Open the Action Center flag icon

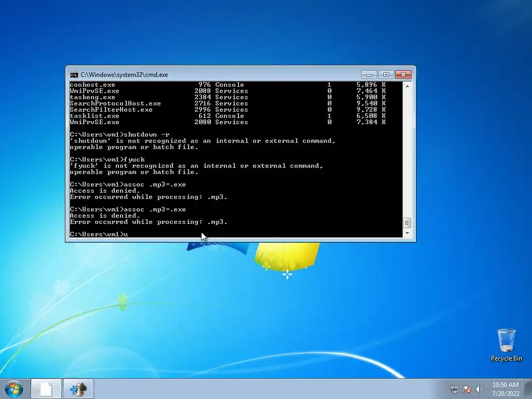click(x=467, y=389)
